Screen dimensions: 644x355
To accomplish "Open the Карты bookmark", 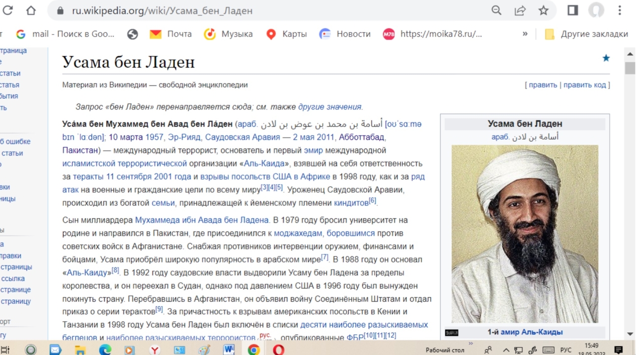I will pyautogui.click(x=287, y=34).
